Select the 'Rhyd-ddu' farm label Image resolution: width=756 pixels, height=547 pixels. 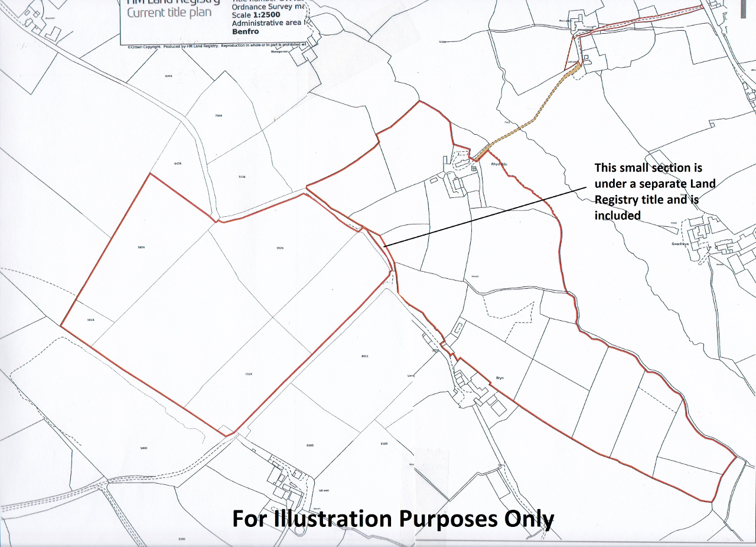pyautogui.click(x=500, y=164)
